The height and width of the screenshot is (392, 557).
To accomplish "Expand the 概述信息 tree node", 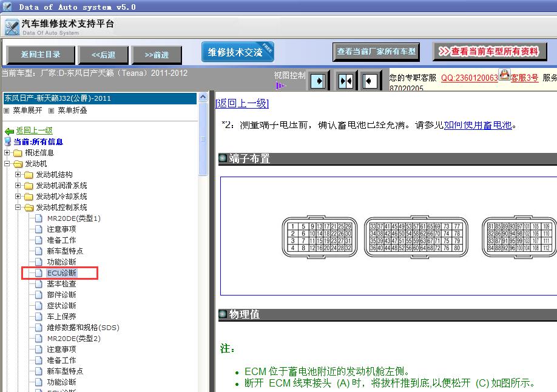I will 7,153.
